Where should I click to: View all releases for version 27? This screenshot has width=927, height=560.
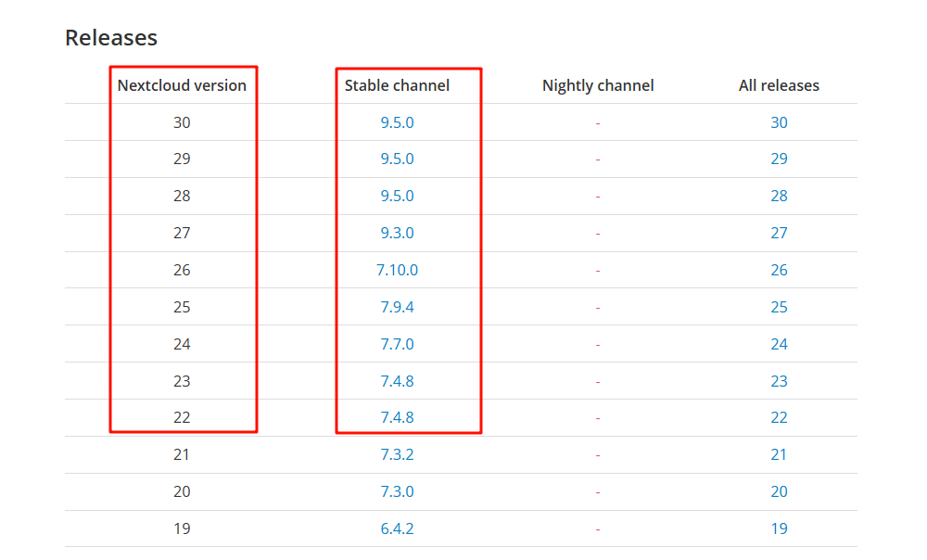(x=779, y=233)
